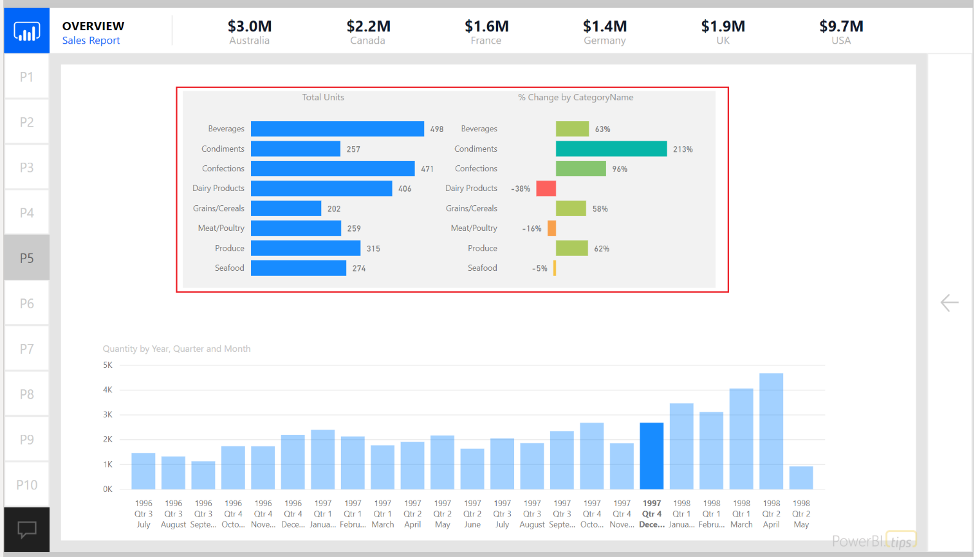980x557 pixels.
Task: Click the bar chart logo icon
Action: [x=26, y=31]
